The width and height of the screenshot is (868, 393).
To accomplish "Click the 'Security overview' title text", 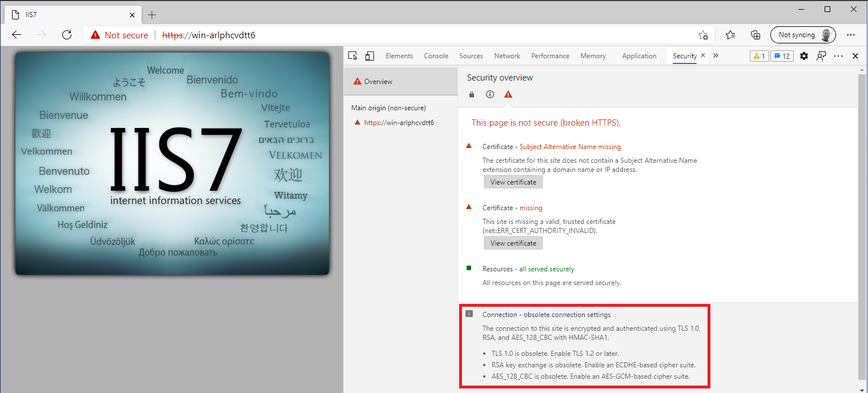I will point(500,78).
